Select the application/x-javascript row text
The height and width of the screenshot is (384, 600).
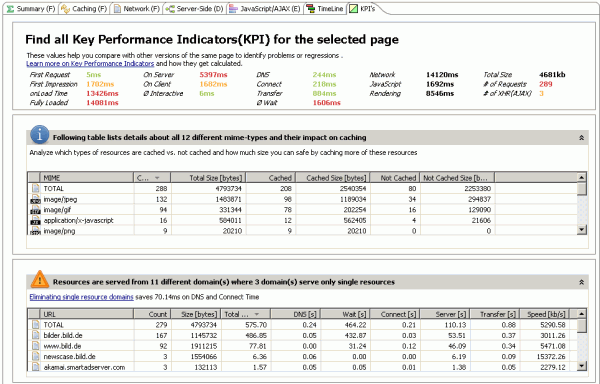click(78, 220)
